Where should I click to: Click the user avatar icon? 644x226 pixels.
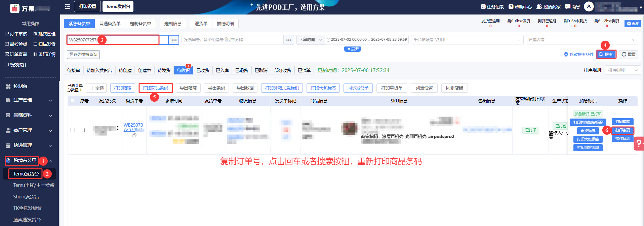click(x=589, y=7)
